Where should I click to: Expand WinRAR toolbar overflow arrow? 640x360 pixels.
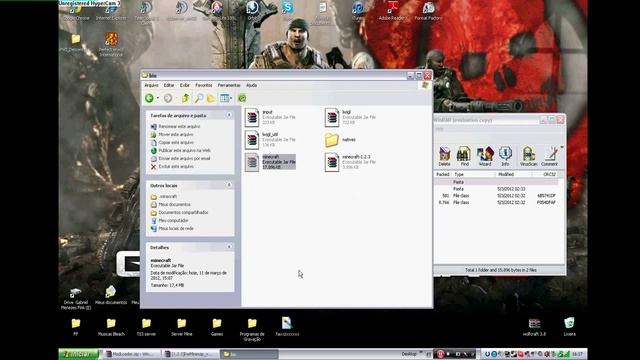[x=562, y=147]
